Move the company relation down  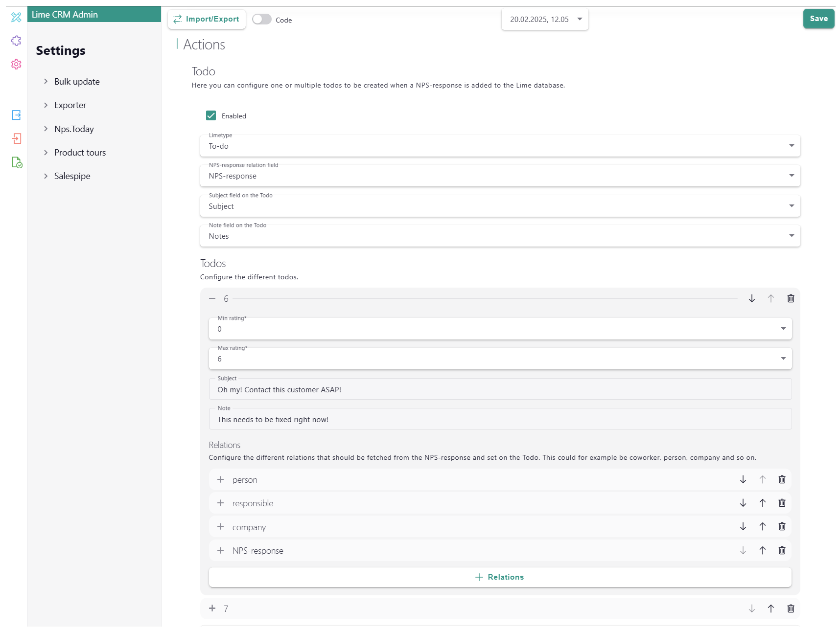coord(743,526)
